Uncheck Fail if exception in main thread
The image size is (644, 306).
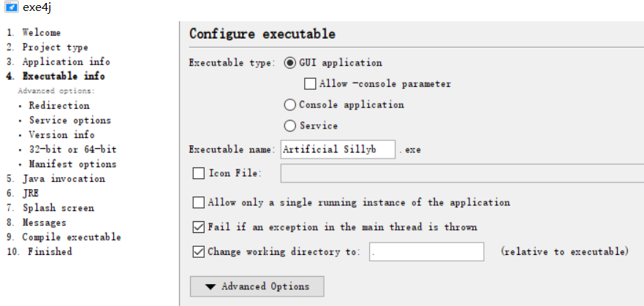coord(198,227)
